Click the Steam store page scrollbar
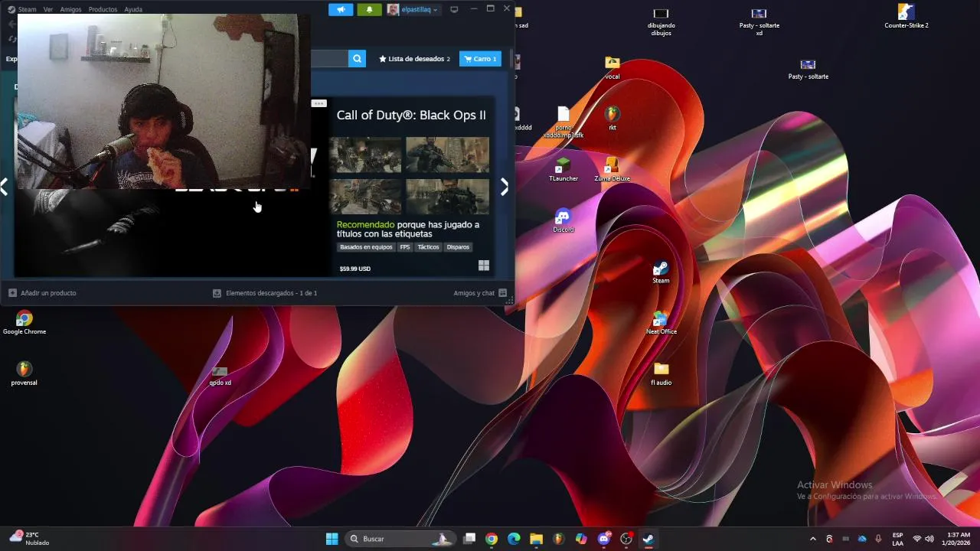This screenshot has width=980, height=551. [x=511, y=60]
